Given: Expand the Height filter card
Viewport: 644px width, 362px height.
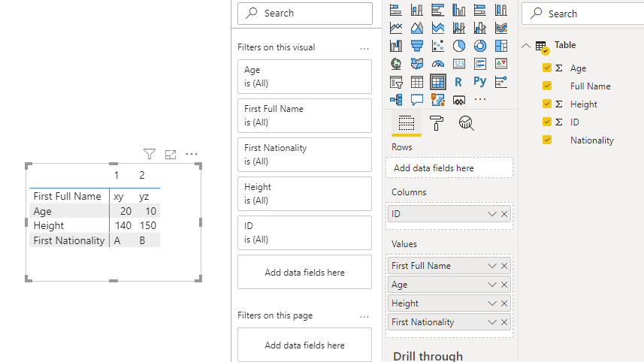Looking at the screenshot, I should (304, 193).
